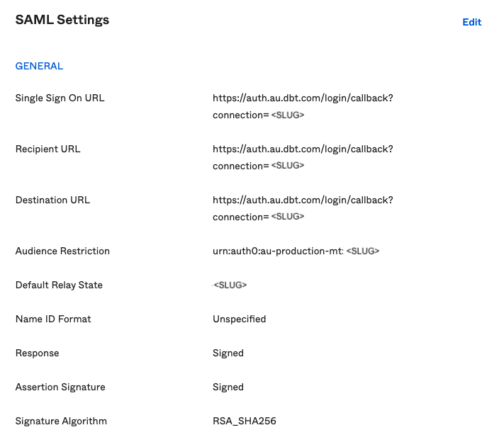The height and width of the screenshot is (430, 504).
Task: Click the Default Relay State label
Action: [59, 285]
